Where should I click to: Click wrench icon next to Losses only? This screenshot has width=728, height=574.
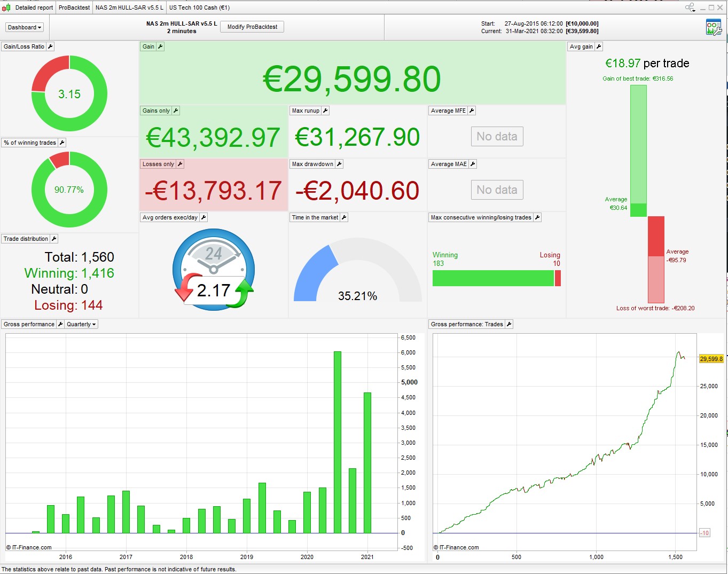180,164
